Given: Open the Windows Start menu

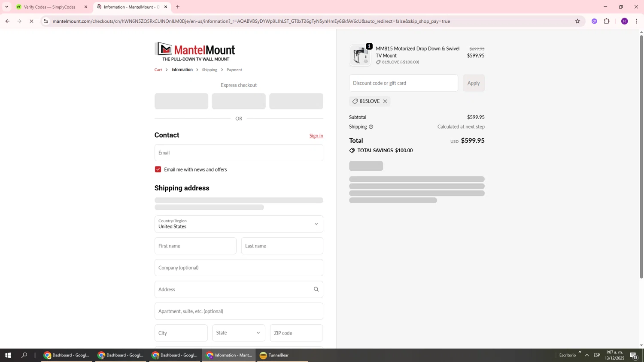Looking at the screenshot, I should coord(8,355).
